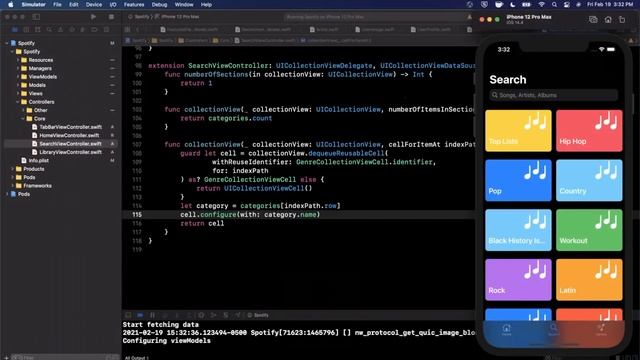This screenshot has width=640, height=360.
Task: Open the Report navigator icon
Action: 106,30
